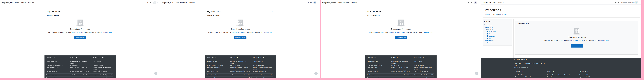This screenshot has width=644, height=80.
Task: Open Moodle documentation link in integration_403
Action: click(x=238, y=32)
